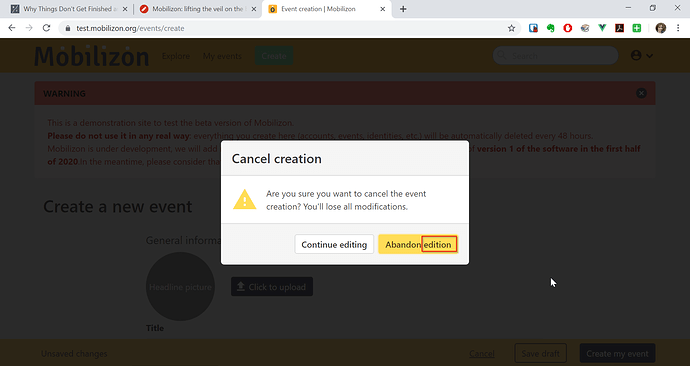Open the Evernote elephant extension

[x=550, y=28]
